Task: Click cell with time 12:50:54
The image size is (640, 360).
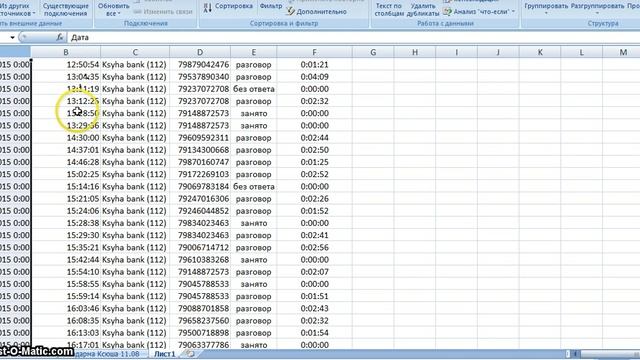Action: pyautogui.click(x=66, y=64)
